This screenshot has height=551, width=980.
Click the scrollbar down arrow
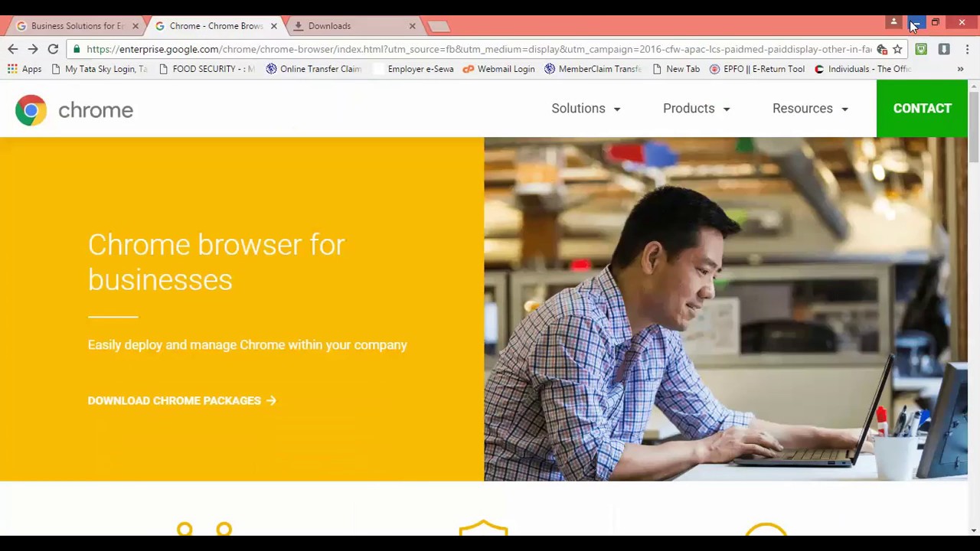[x=974, y=530]
